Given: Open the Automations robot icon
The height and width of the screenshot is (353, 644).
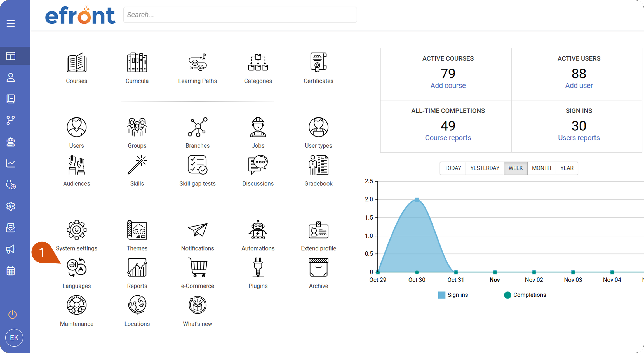Looking at the screenshot, I should (258, 230).
